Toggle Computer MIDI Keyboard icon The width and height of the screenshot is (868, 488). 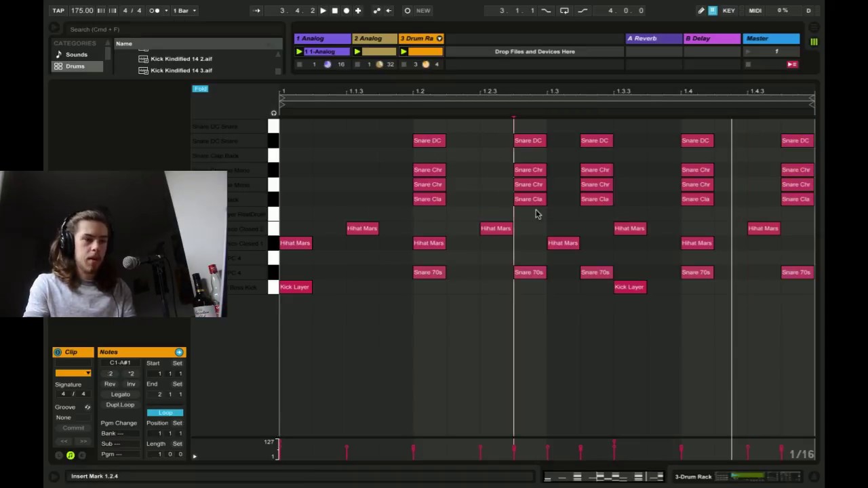(712, 10)
